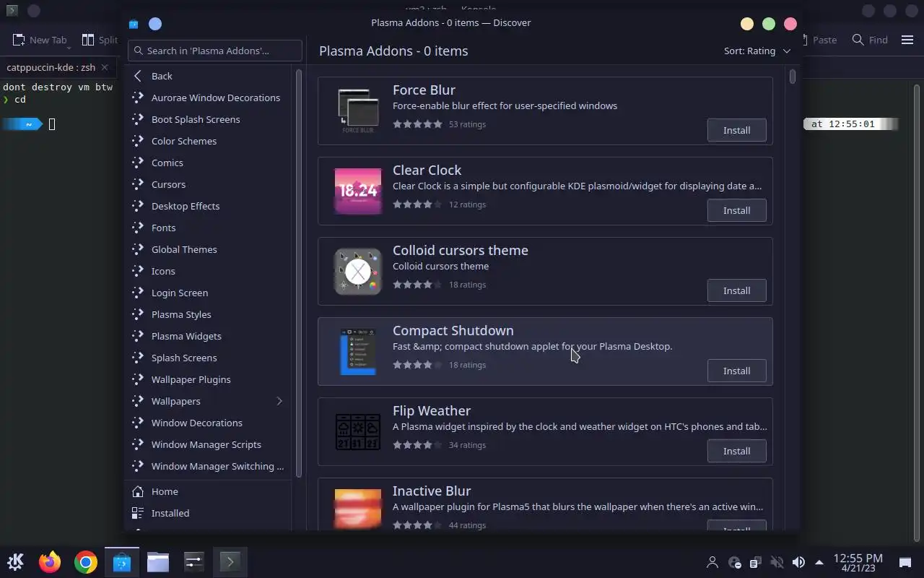Click the search field in Plasma Addons
This screenshot has width=924, height=578.
click(x=215, y=51)
